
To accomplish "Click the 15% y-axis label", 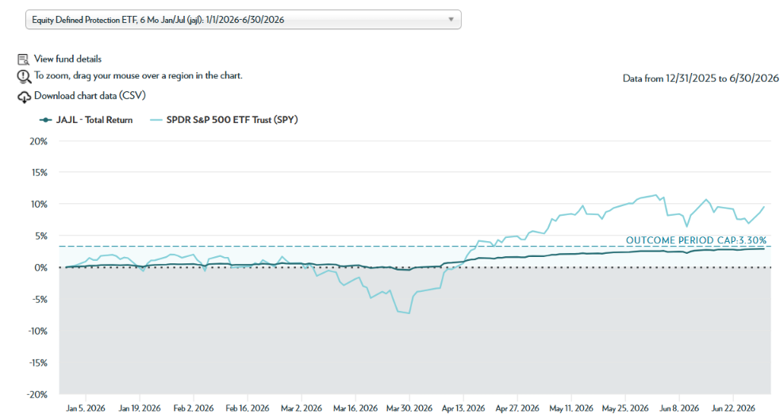I will 39,173.
